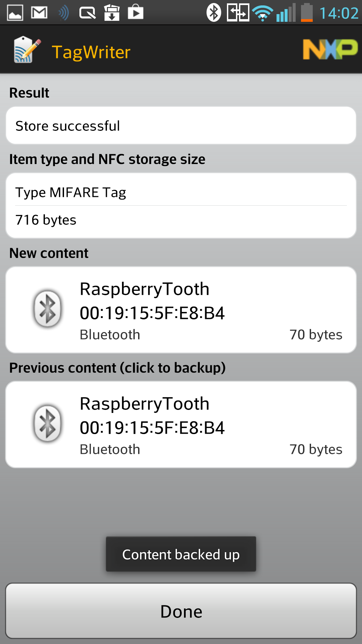The image size is (362, 644).
Task: Tap the battery indicator icon
Action: coord(307,13)
